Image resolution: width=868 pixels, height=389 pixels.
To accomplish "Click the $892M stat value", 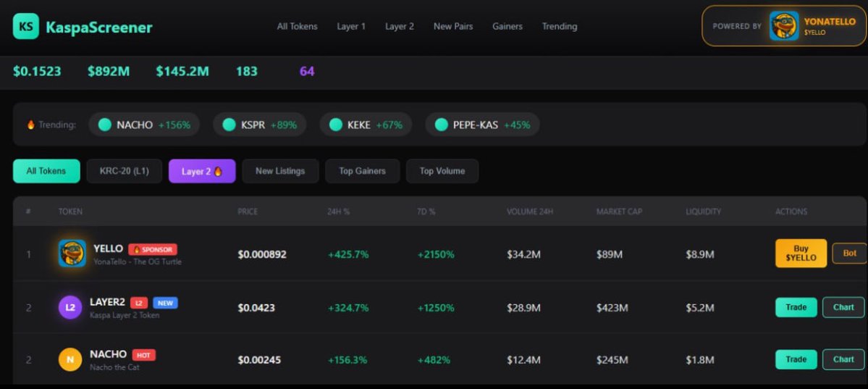I will point(109,72).
